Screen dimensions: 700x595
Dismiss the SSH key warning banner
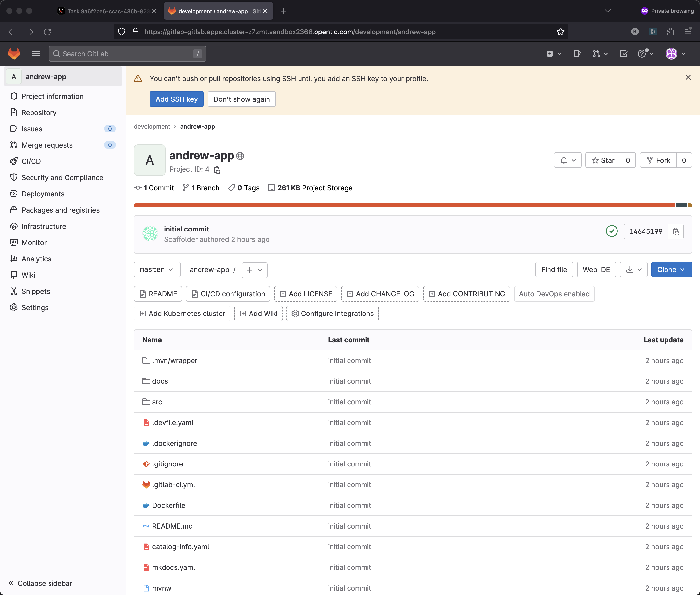(688, 78)
